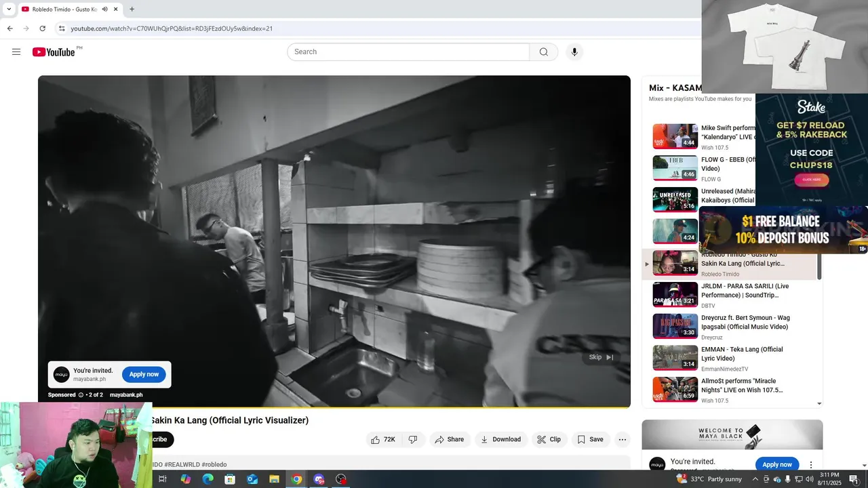Viewport: 868px width, 488px height.
Task: Open Outlook from the taskbar
Action: tap(252, 479)
